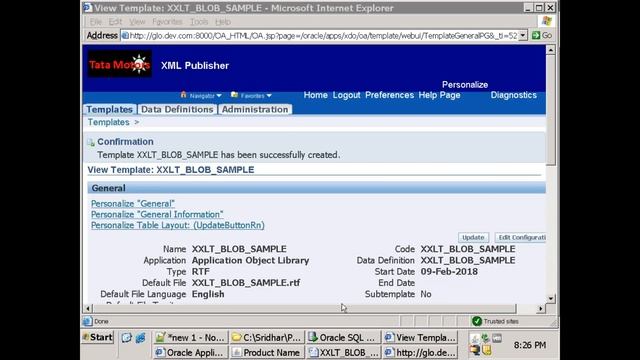Screen dimensions: 640x360
Task: Open the Oracle Appli... taskbar item
Action: [x=190, y=352]
